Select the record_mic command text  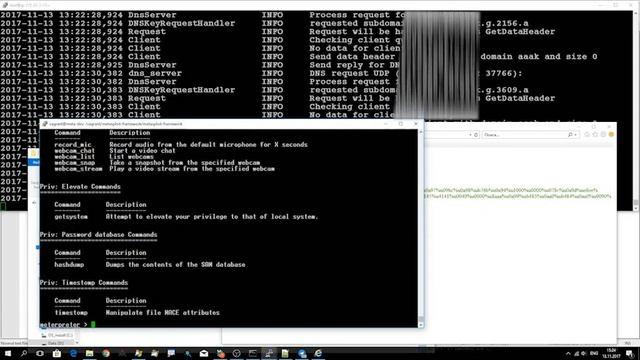tap(73, 144)
